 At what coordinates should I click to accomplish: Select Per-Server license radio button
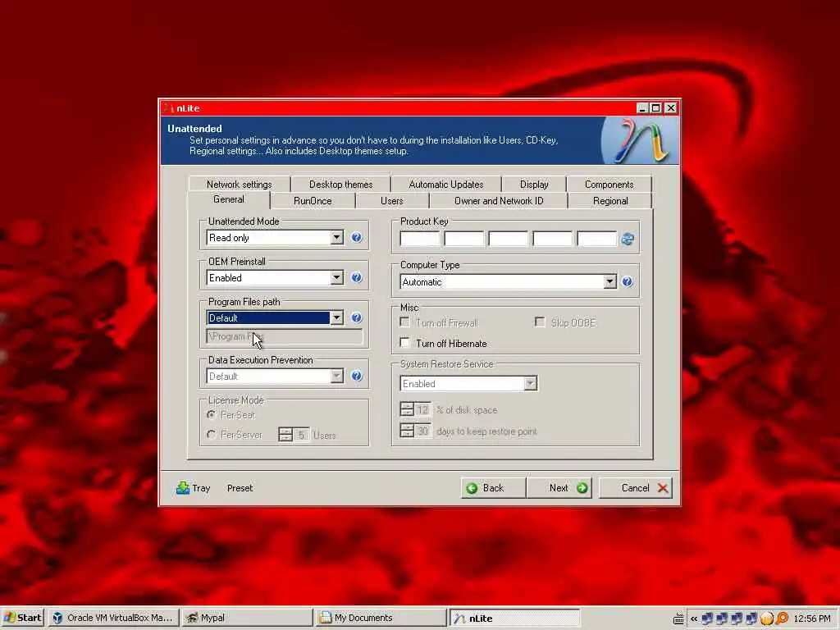(x=211, y=435)
